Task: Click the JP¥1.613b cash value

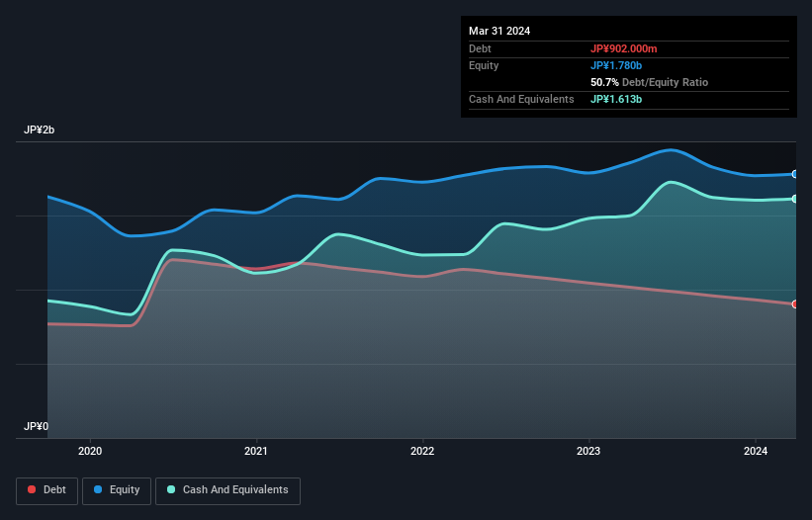Action: (616, 99)
